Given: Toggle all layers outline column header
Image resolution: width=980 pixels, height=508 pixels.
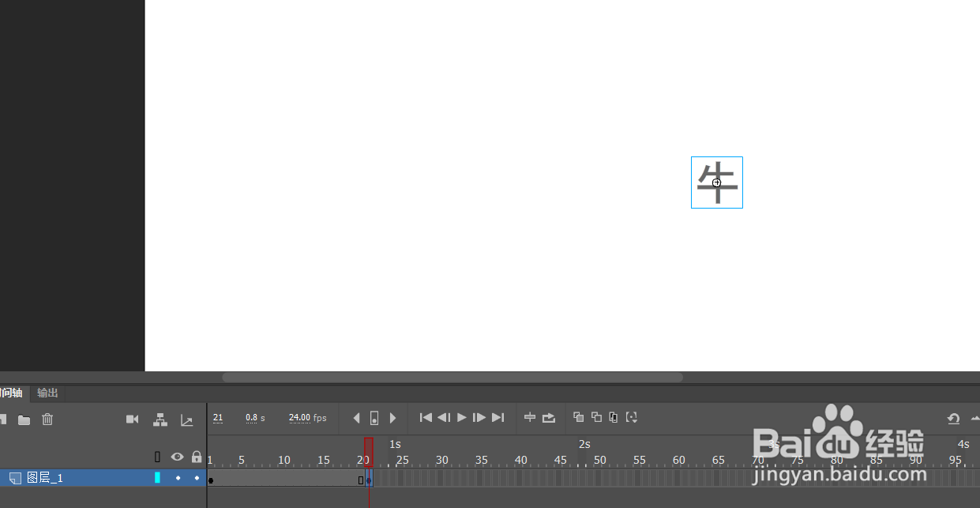Looking at the screenshot, I should pos(157,457).
